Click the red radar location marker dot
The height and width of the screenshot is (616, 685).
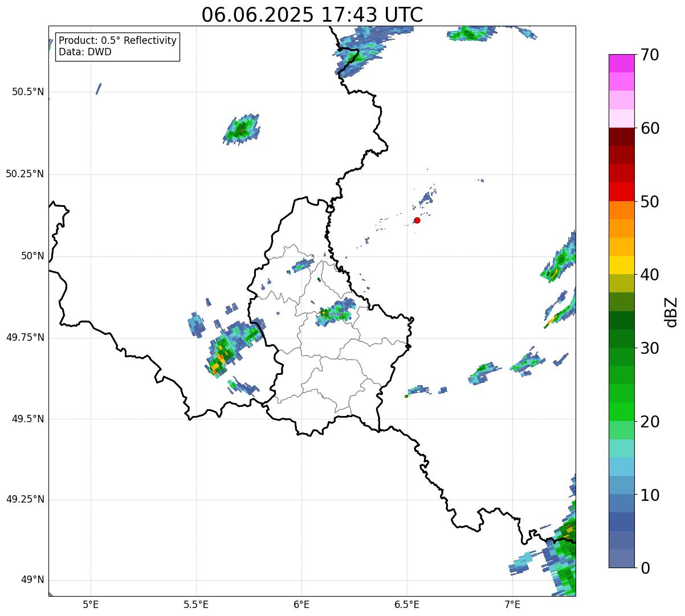[x=417, y=220]
